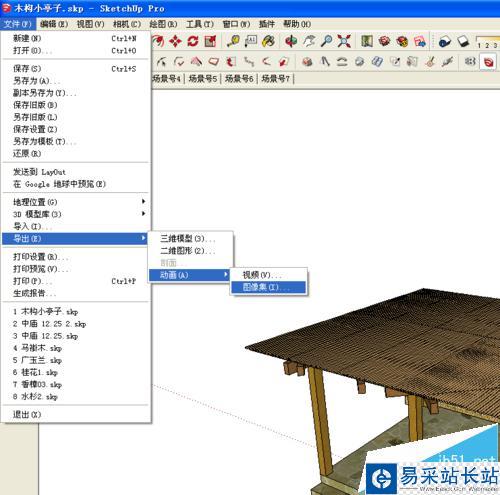Select 生成报告... menu entry
This screenshot has width=500, height=495.
75,293
